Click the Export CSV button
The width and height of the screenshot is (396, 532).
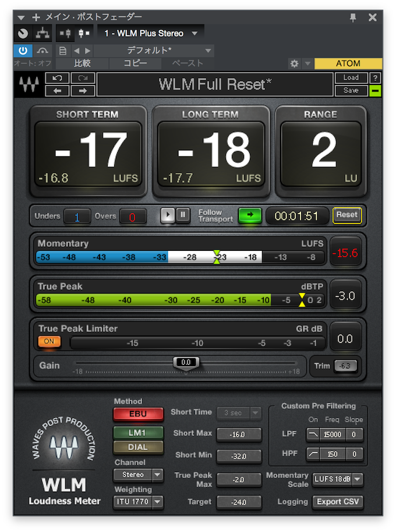click(x=338, y=502)
